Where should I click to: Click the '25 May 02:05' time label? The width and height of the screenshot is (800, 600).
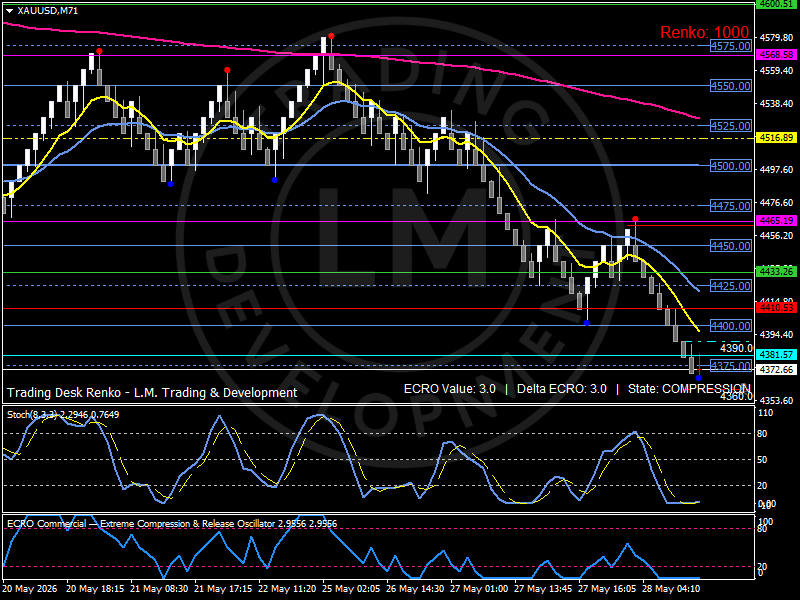[351, 588]
